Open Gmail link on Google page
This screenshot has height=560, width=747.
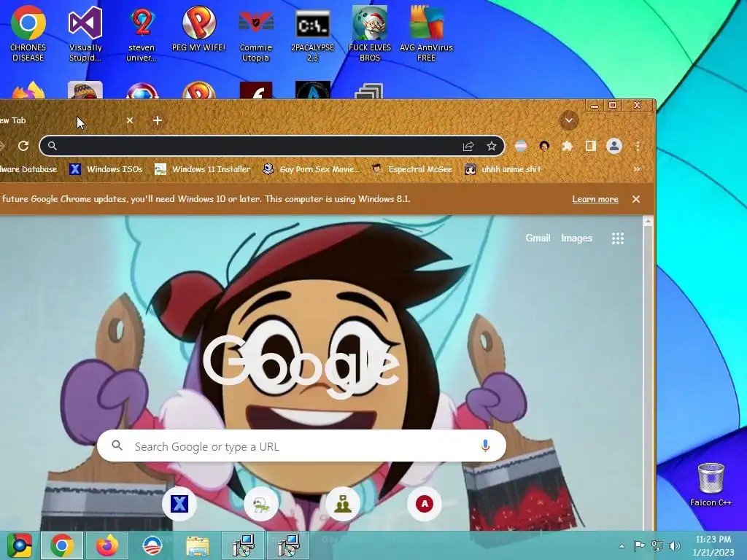click(538, 238)
